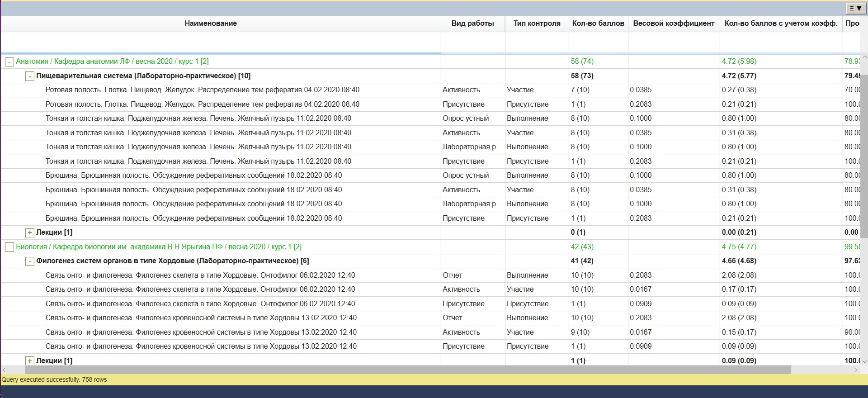Click the filter field under Вид работы
Viewport: 868px width, 398px height.
pyautogui.click(x=473, y=43)
